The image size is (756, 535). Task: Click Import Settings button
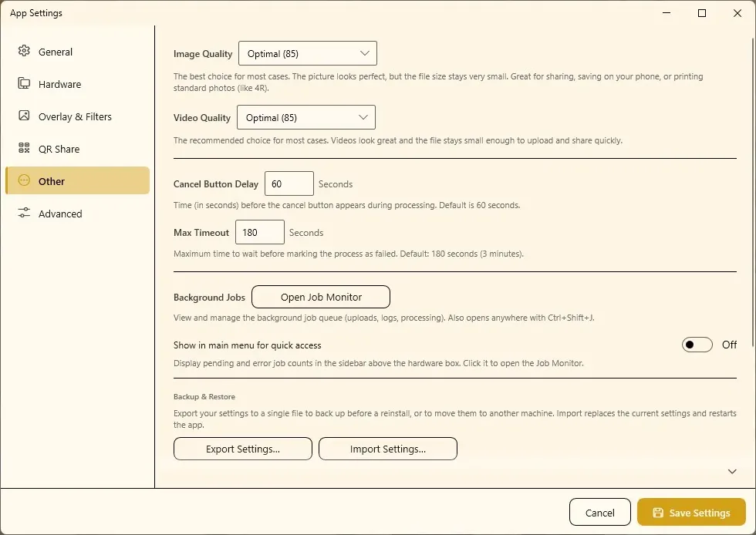coord(388,449)
